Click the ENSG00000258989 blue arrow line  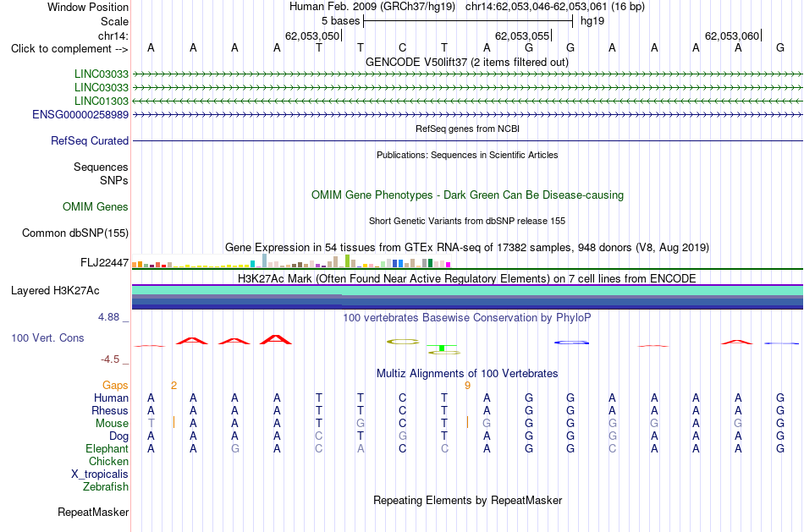[x=467, y=114]
